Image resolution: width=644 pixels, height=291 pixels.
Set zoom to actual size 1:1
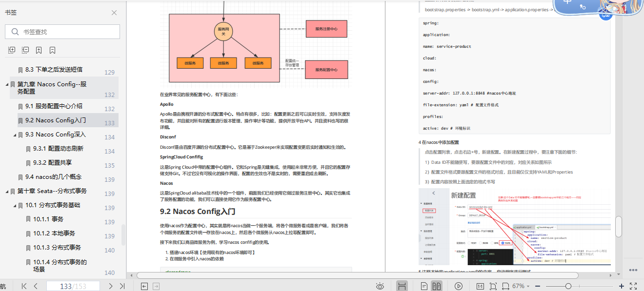[480, 286]
